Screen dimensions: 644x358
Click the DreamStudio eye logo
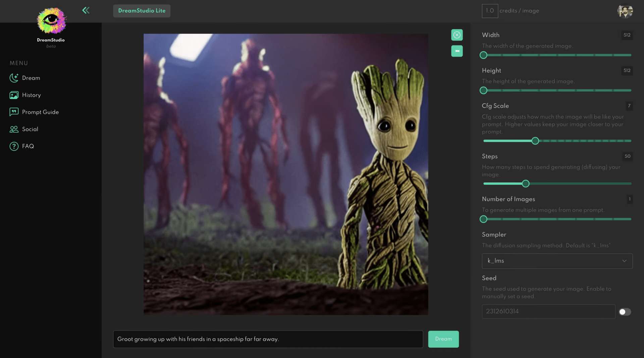click(51, 20)
